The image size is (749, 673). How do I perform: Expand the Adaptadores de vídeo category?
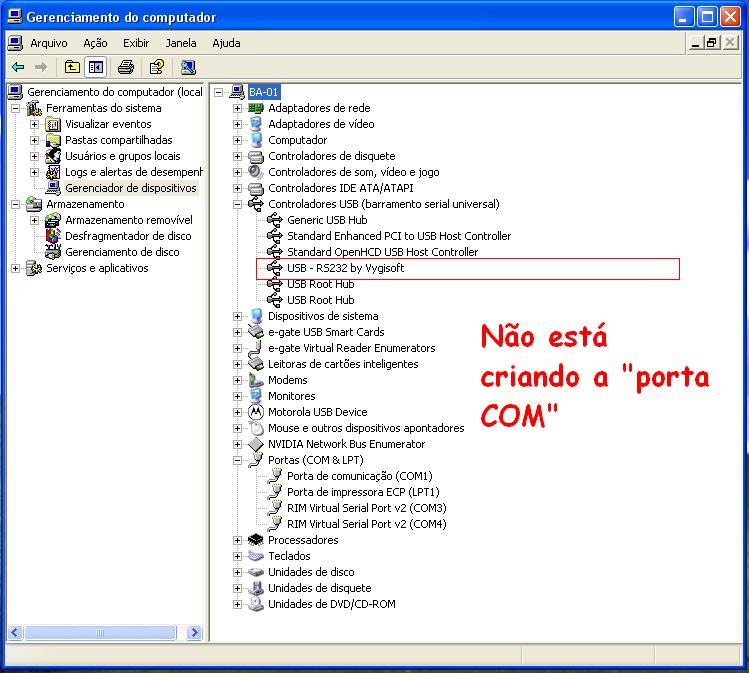(237, 124)
